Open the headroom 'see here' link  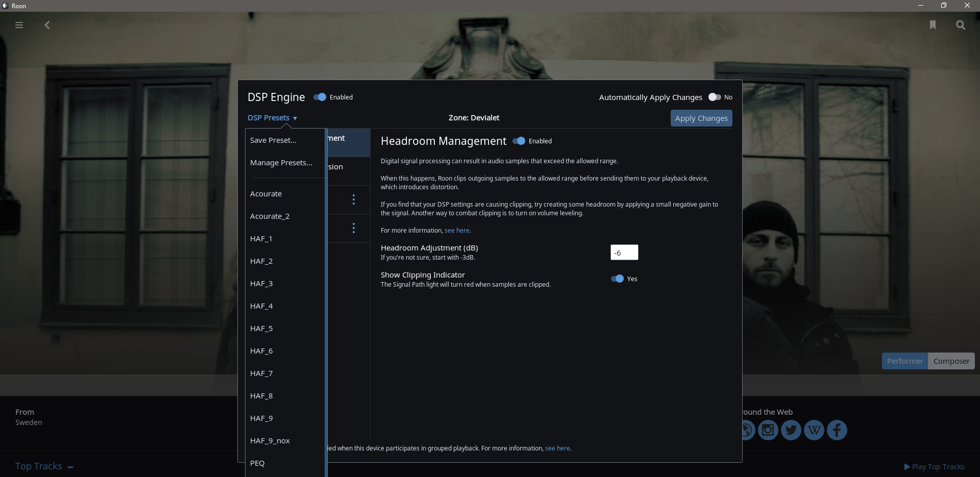click(x=457, y=231)
